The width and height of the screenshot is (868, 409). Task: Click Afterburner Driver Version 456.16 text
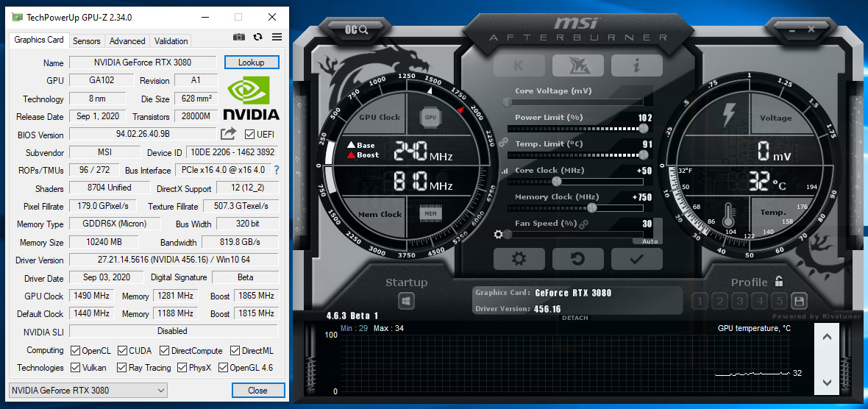(547, 309)
